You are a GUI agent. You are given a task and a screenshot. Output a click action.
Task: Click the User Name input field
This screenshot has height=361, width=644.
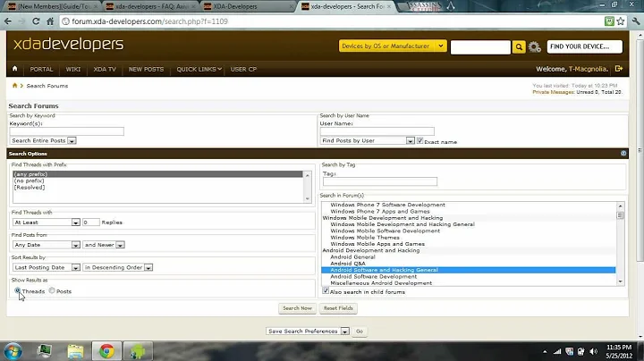(377, 131)
